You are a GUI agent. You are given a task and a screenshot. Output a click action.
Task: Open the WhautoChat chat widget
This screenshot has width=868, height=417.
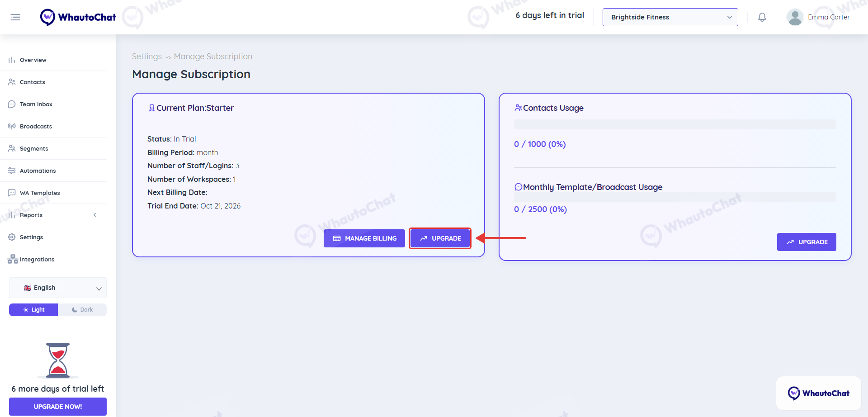pyautogui.click(x=819, y=393)
